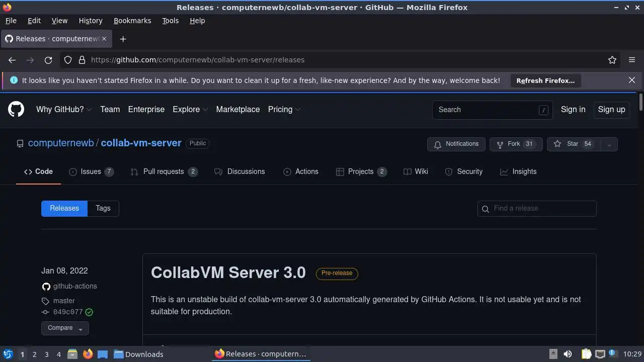Open the tracking protection shield icon
Screen dimensions: 644x362
click(x=68, y=60)
